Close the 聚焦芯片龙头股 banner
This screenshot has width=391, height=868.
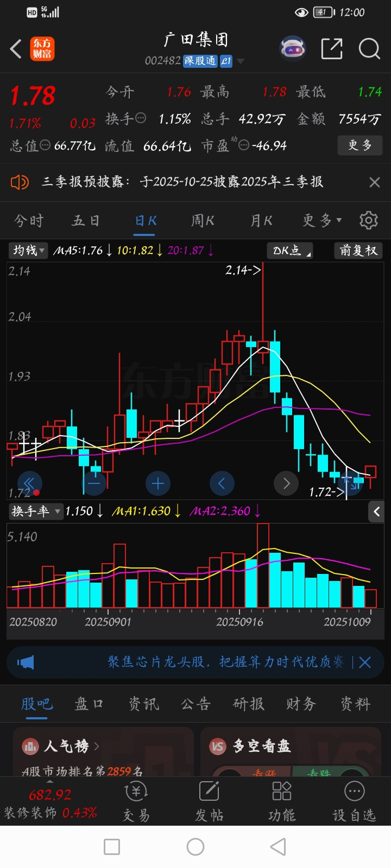tap(365, 662)
